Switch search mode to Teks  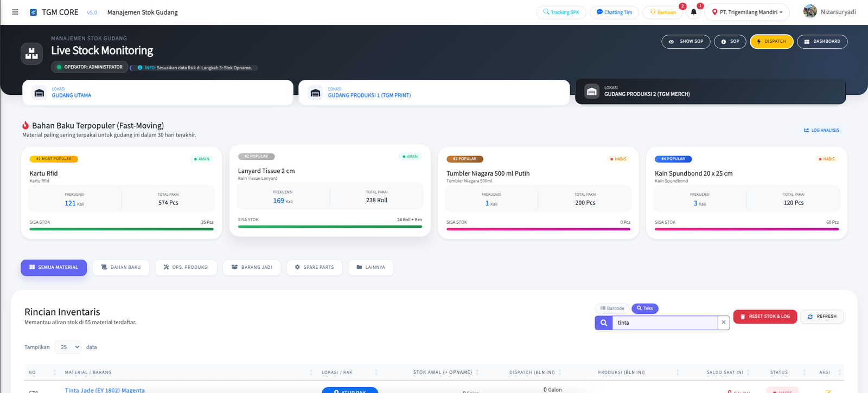645,308
